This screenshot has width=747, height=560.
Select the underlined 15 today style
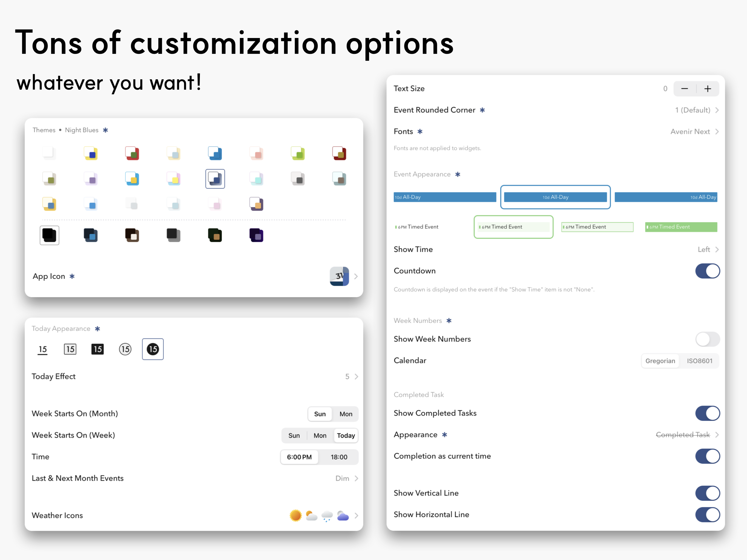(43, 349)
